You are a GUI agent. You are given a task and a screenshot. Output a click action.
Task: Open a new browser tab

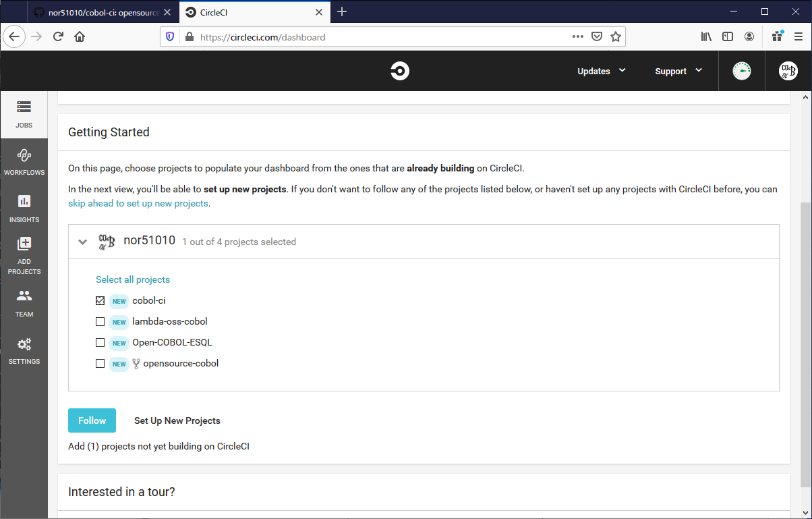point(342,11)
